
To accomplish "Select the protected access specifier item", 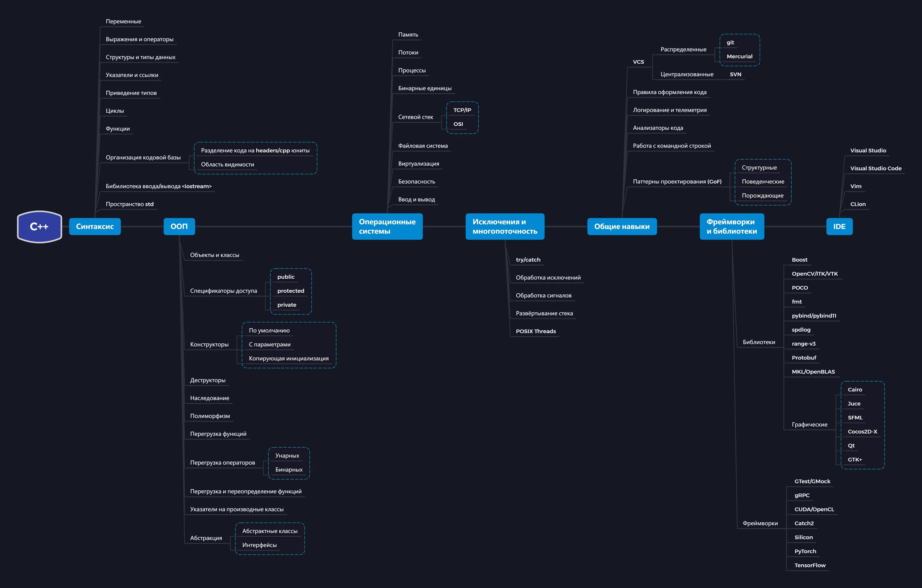I will click(x=291, y=291).
